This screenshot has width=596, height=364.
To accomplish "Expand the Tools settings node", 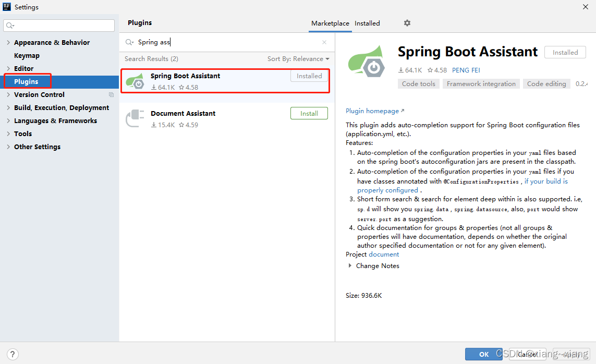I will coord(8,134).
